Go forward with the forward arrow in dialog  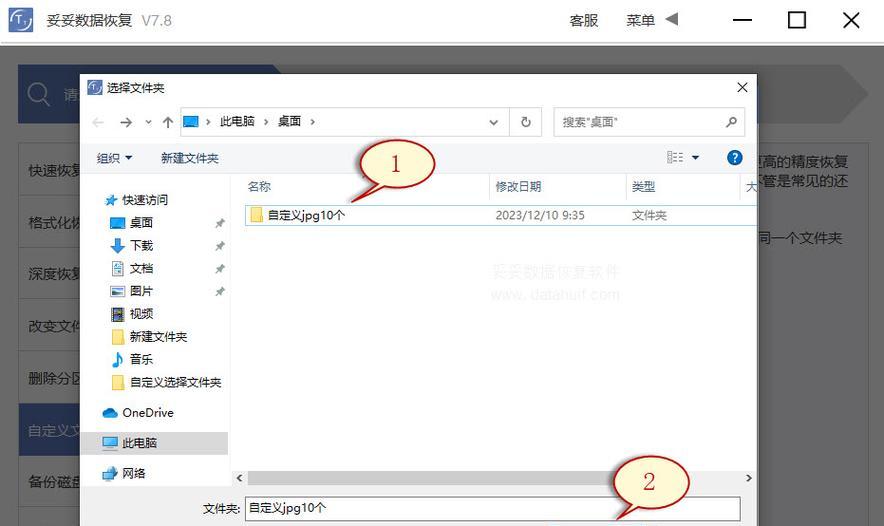click(126, 122)
